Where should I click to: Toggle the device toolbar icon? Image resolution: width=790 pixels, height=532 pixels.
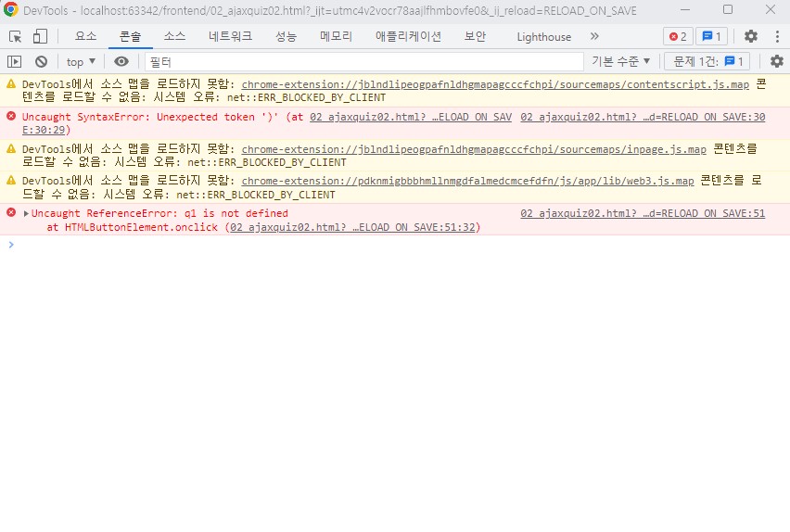40,36
